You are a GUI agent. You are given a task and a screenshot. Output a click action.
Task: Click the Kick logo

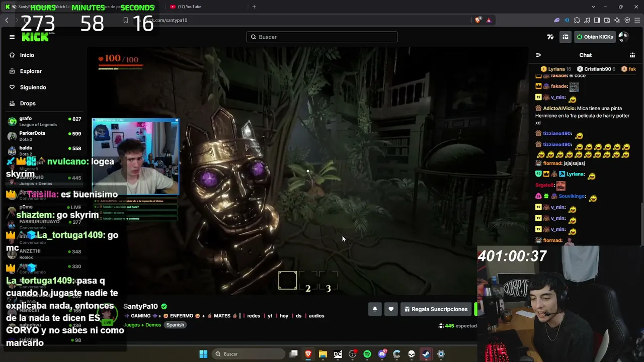[x=35, y=37]
